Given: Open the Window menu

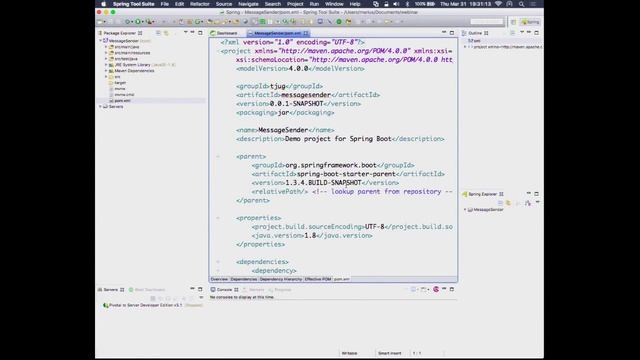Looking at the screenshot, I should (334, 4).
